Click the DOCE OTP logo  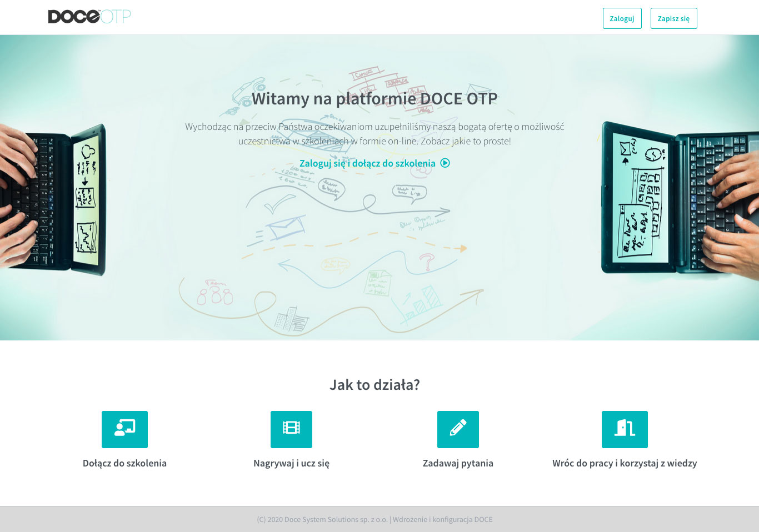tap(89, 17)
